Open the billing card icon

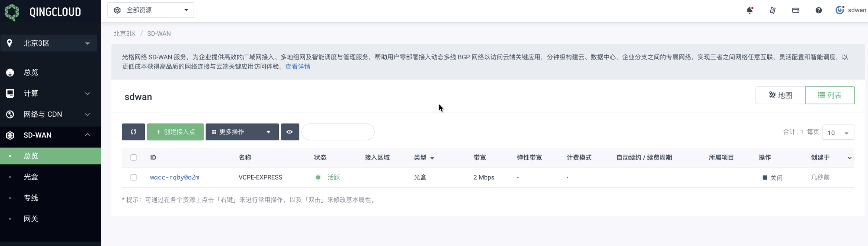[796, 10]
